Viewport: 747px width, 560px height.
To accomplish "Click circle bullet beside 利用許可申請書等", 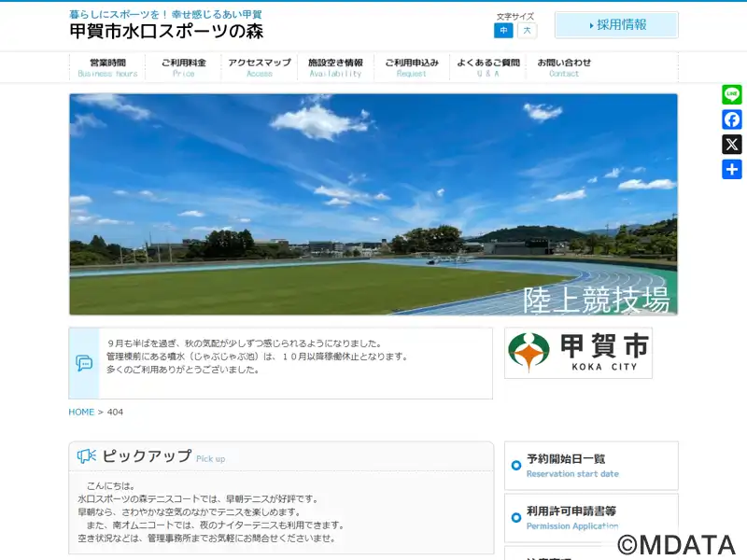I will coord(516,518).
